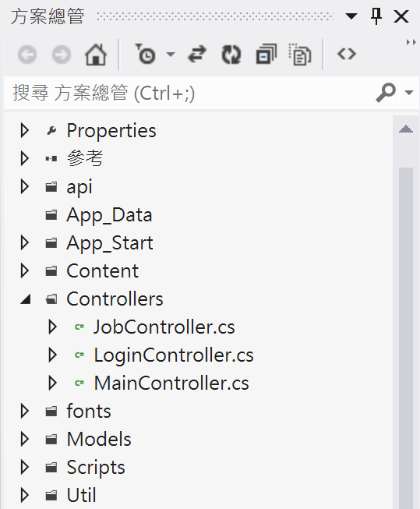Click the Home icon in toolbar
The height and width of the screenshot is (509, 420).
(x=95, y=55)
